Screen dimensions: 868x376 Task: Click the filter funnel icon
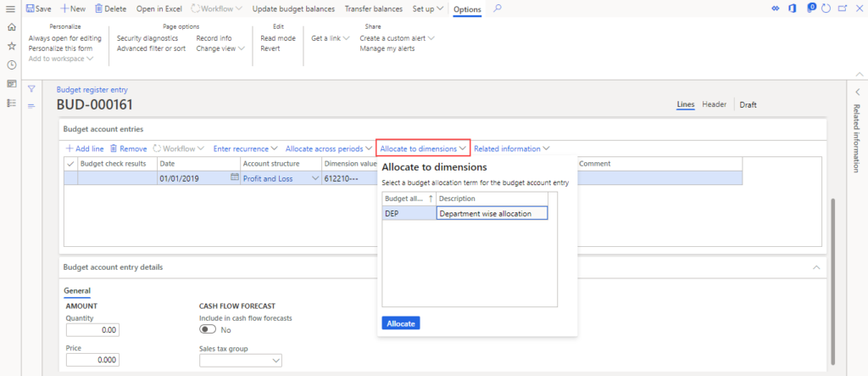[31, 88]
